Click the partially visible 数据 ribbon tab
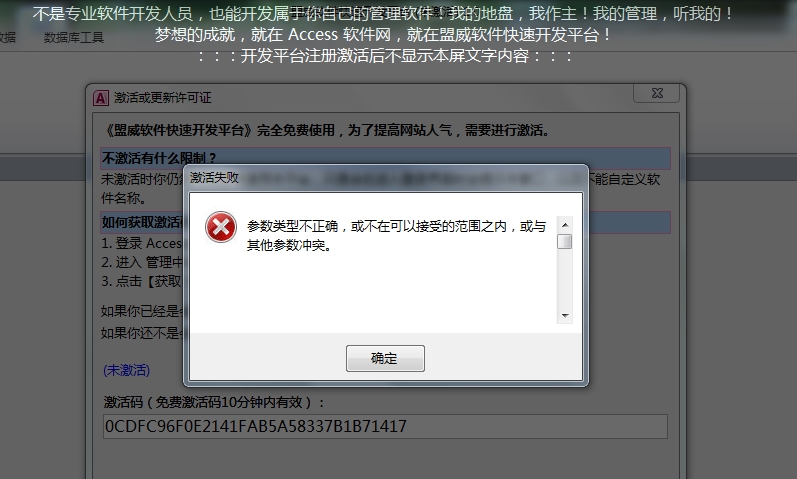The width and height of the screenshot is (797, 479). tap(8, 38)
